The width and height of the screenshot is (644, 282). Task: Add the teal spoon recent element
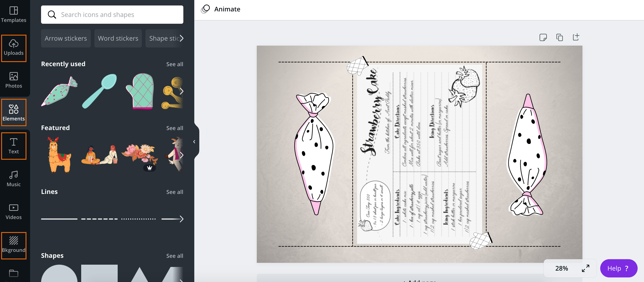click(99, 91)
